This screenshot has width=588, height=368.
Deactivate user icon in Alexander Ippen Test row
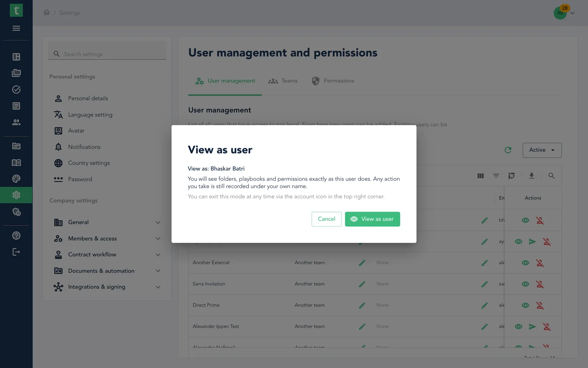click(547, 326)
